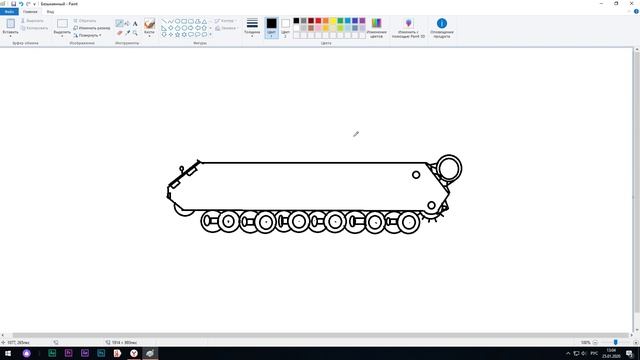This screenshot has width=640, height=360.
Task: Click Save icon in quick access toolbar
Action: tap(13, 4)
